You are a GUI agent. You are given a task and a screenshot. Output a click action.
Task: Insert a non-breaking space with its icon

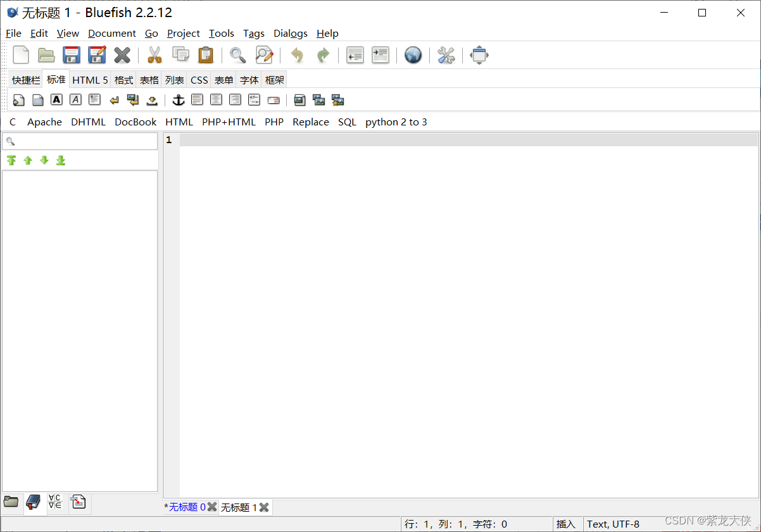coord(152,100)
